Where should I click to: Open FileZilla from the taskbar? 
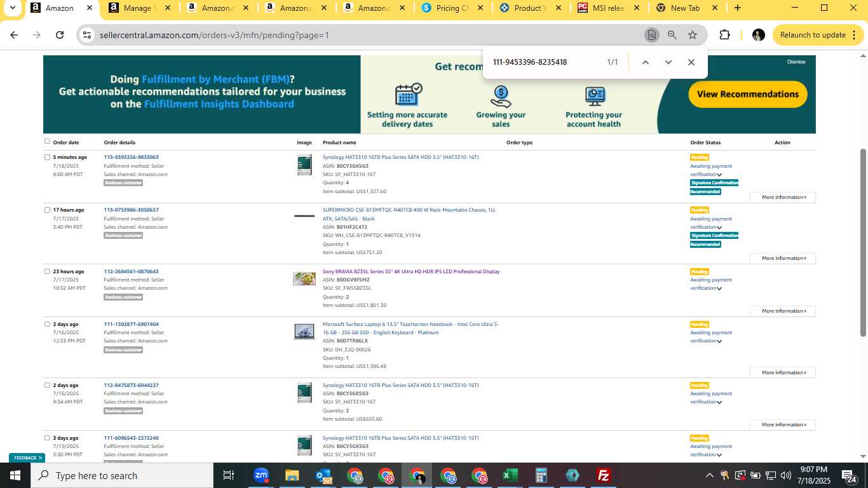604,475
